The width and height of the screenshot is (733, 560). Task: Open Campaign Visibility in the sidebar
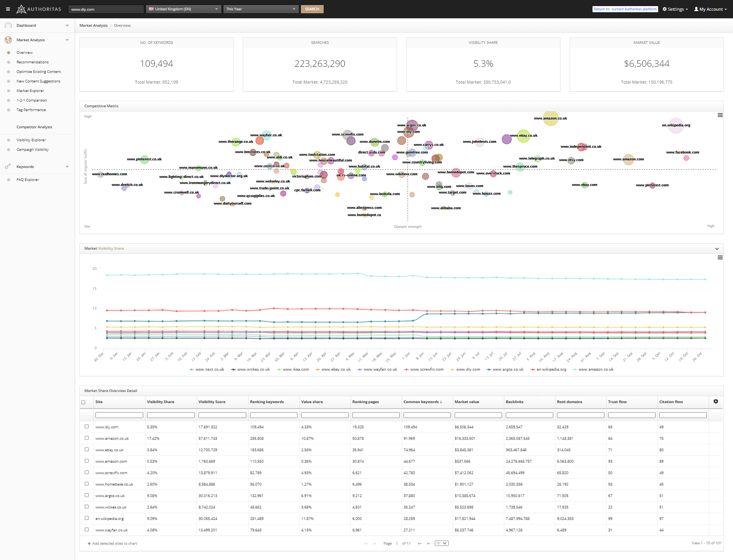coord(32,150)
